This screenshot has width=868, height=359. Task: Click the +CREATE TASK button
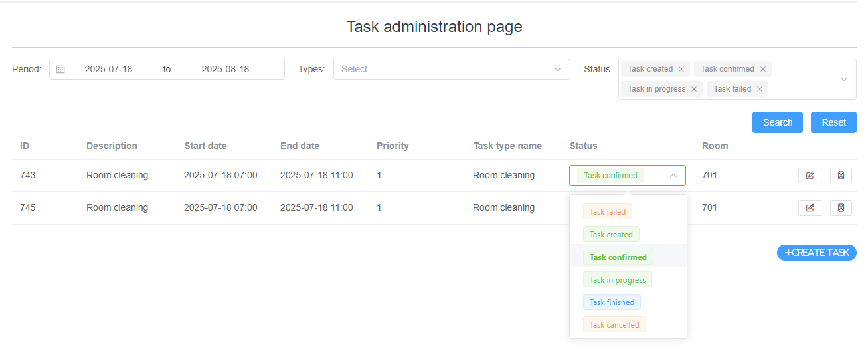pyautogui.click(x=817, y=253)
